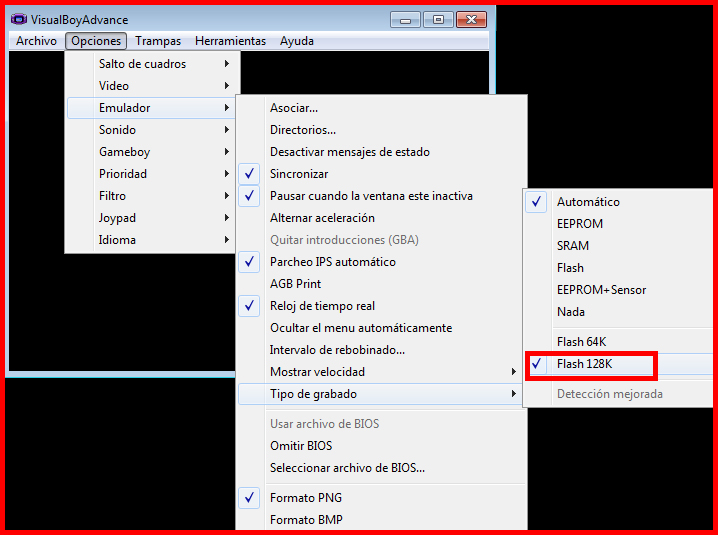Expand the Prioridad submenu

151,174
